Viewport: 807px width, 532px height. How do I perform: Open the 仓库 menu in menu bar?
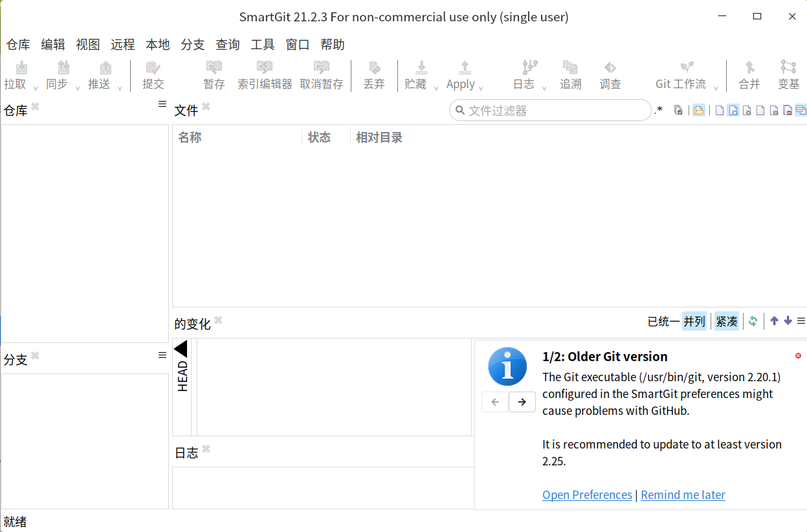[x=18, y=45]
